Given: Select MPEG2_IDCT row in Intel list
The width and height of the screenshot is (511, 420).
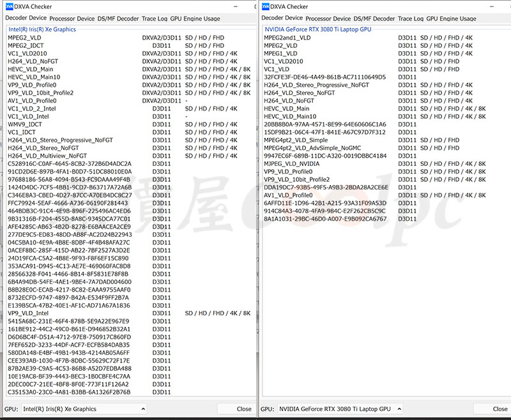Looking at the screenshot, I should click(130, 45).
